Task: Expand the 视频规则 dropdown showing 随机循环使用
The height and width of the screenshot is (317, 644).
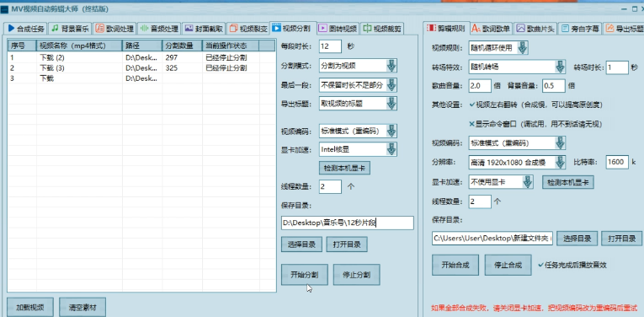Action: click(523, 48)
